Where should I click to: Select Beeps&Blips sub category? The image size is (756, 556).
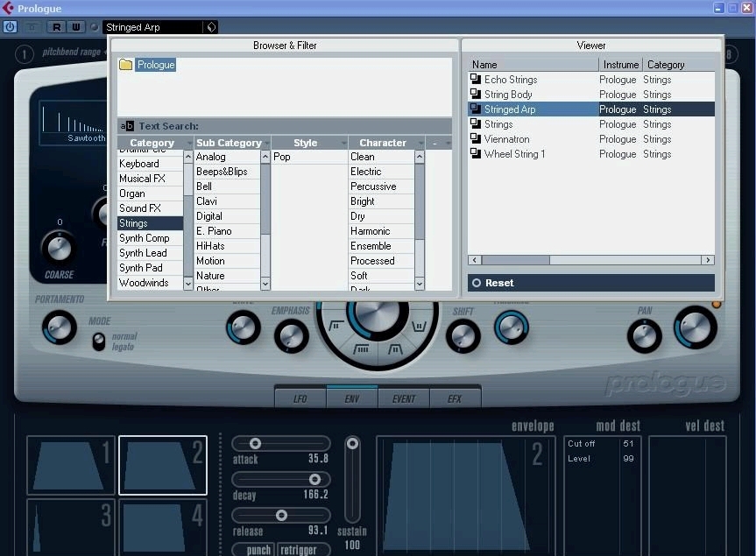[227, 172]
